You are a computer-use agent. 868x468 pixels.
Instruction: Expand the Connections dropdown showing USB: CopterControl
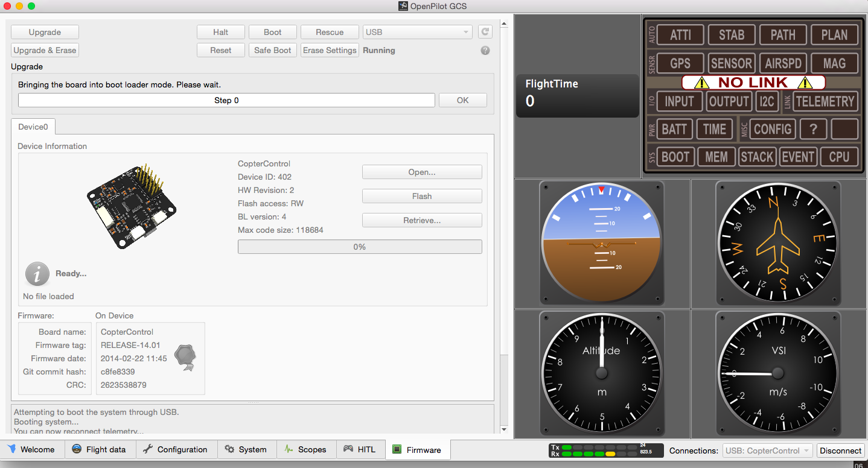768,451
